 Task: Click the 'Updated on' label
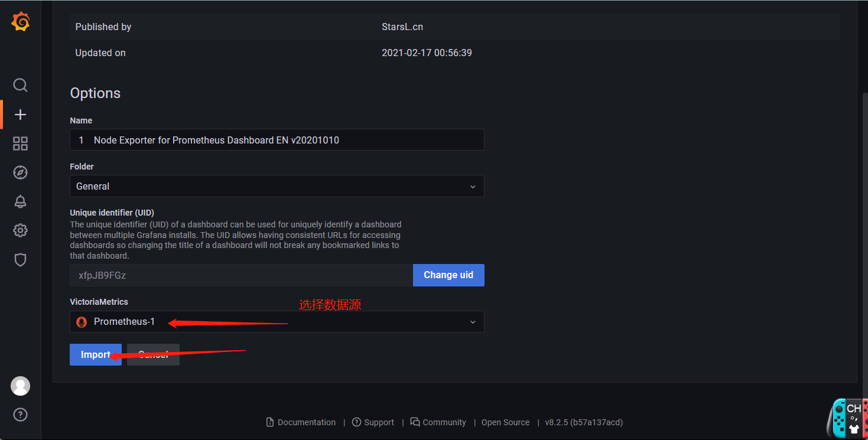coord(100,53)
